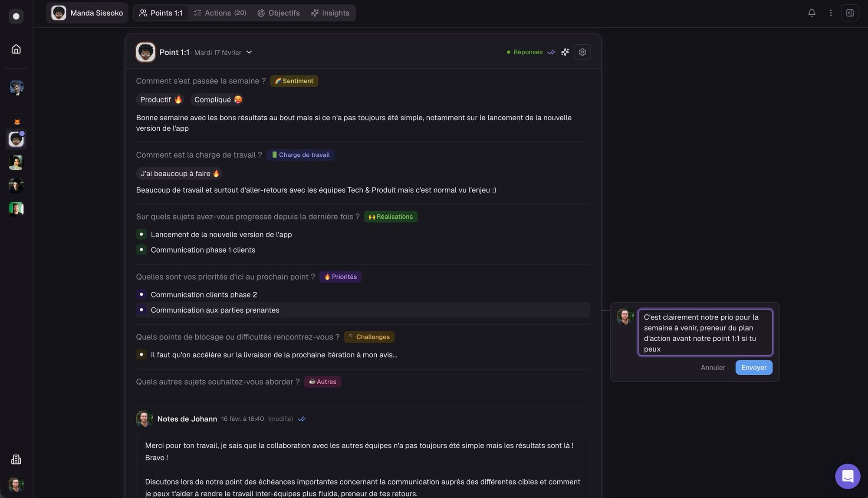Cancel the comment with Annuler
Screen dimensions: 868x498
tap(713, 367)
